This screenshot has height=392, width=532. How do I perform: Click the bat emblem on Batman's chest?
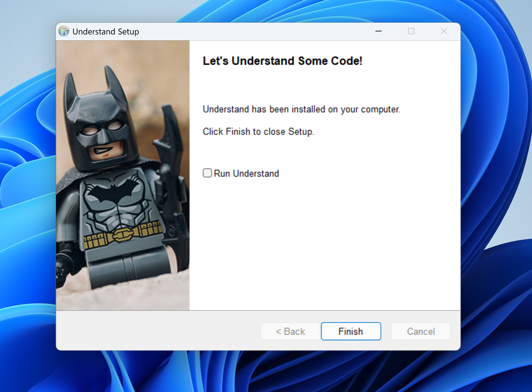(x=113, y=191)
